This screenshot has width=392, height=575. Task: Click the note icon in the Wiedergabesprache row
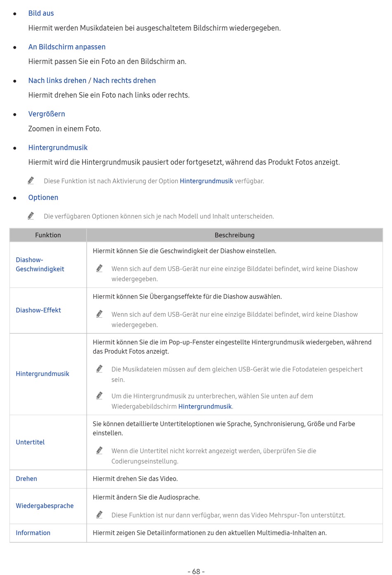(99, 515)
